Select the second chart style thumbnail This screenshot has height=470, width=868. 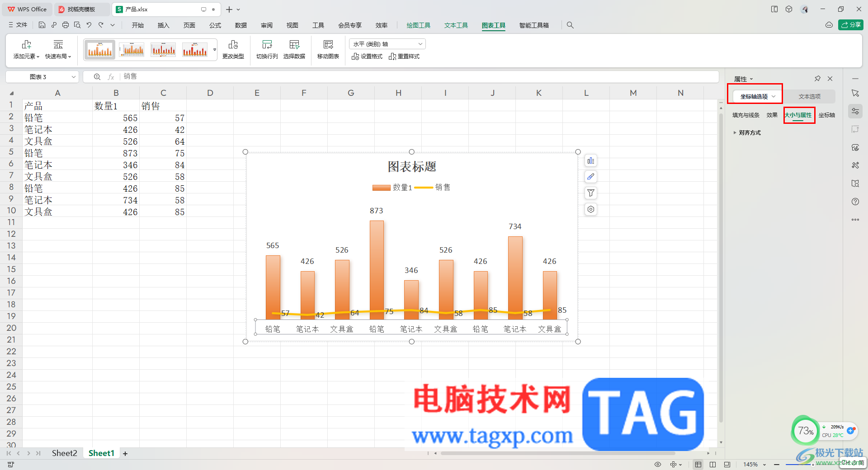(132, 50)
